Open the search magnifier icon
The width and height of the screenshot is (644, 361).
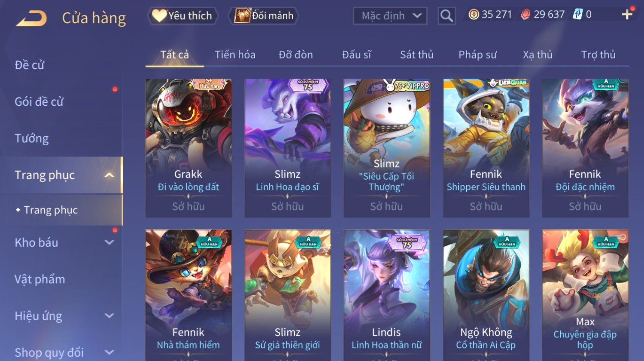click(447, 16)
